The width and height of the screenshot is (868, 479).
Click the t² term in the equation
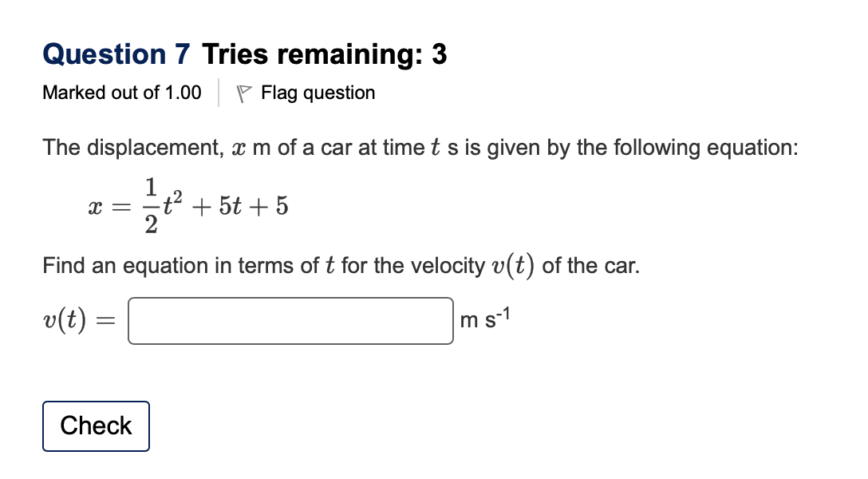point(172,202)
